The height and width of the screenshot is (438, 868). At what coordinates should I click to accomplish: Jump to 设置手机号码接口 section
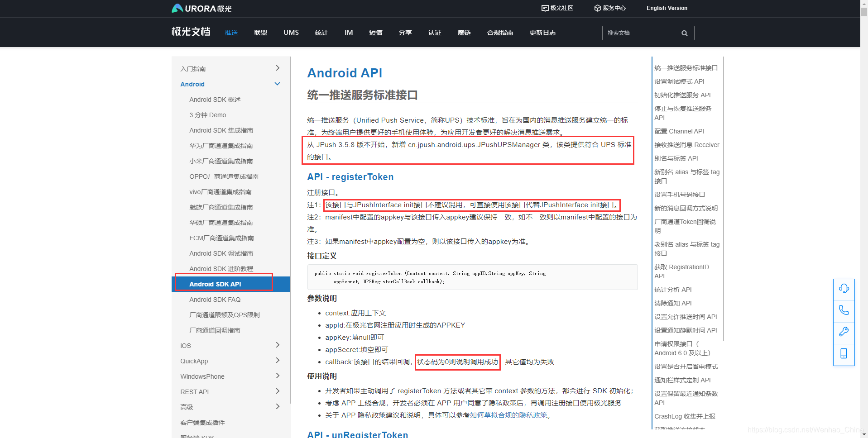tap(680, 195)
